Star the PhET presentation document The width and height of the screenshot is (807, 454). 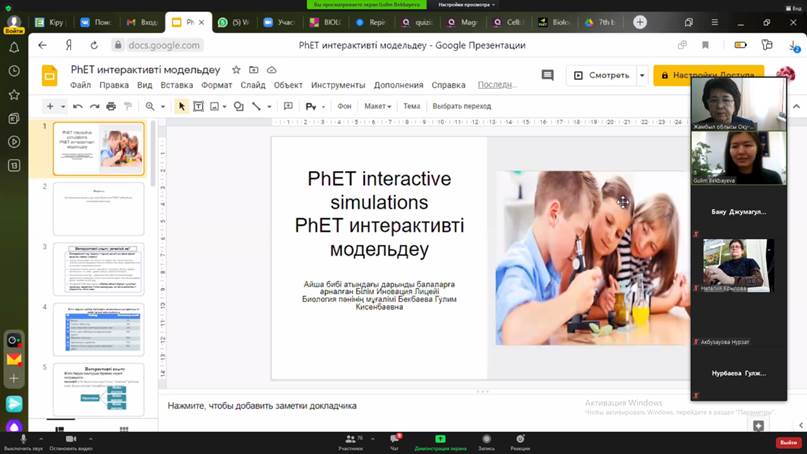236,69
